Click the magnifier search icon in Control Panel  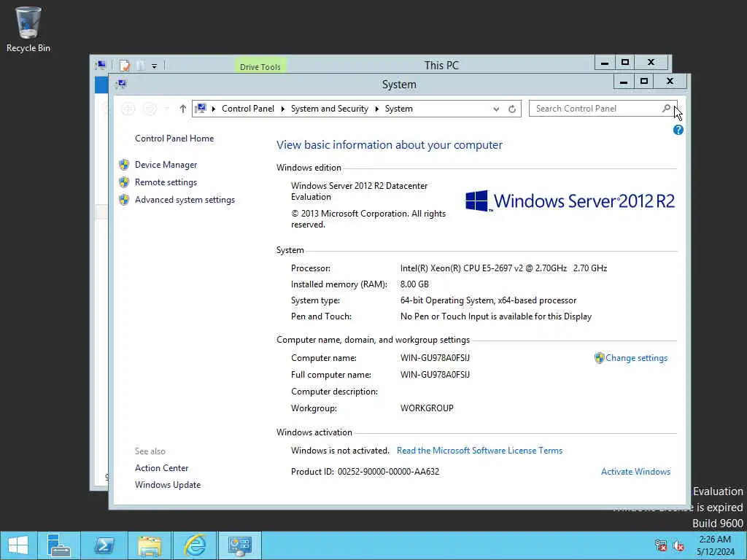pos(667,109)
